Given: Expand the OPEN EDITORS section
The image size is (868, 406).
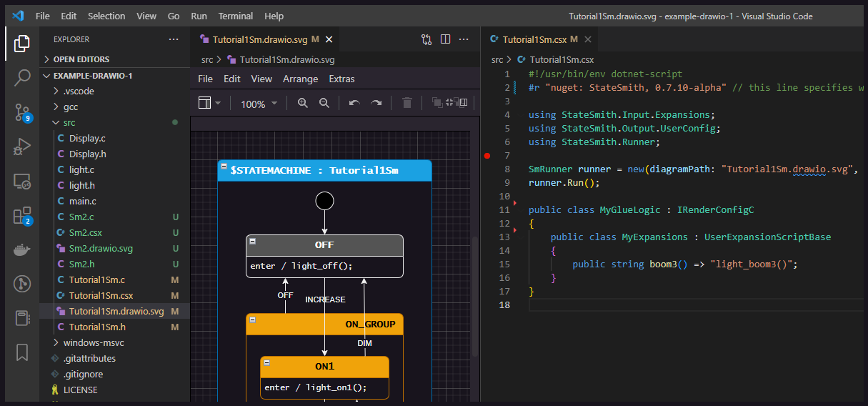Looking at the screenshot, I should (x=114, y=59).
